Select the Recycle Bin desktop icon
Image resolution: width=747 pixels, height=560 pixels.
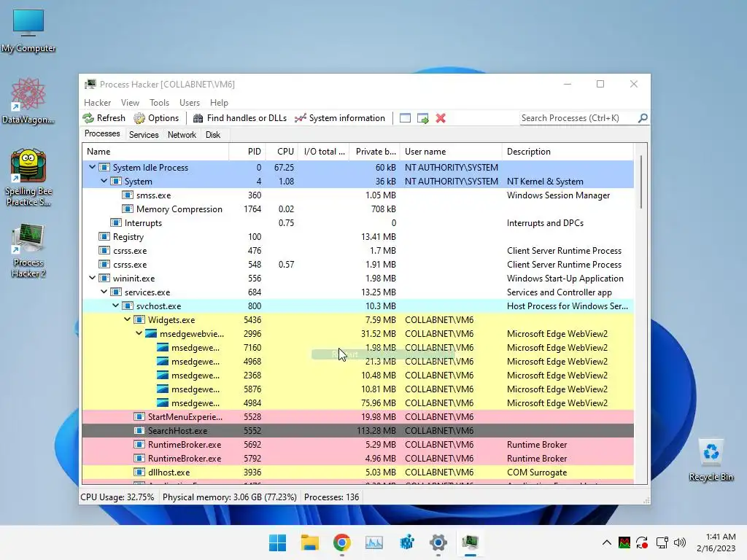711,461
